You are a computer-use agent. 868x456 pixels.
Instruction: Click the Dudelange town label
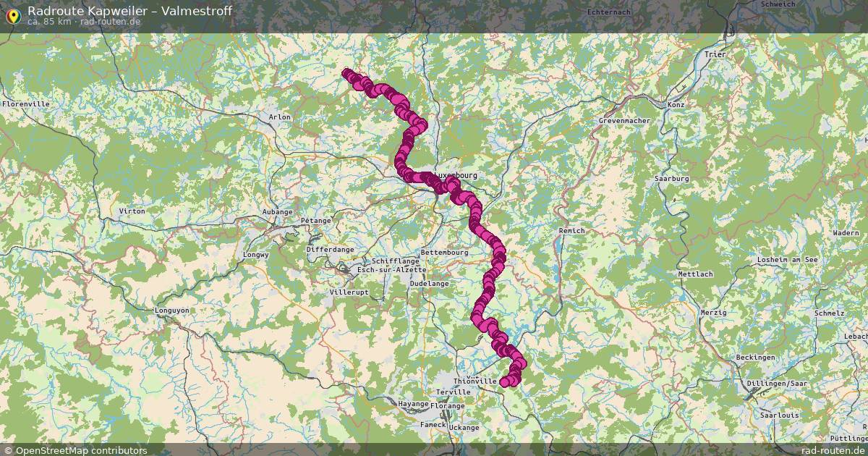(x=429, y=284)
